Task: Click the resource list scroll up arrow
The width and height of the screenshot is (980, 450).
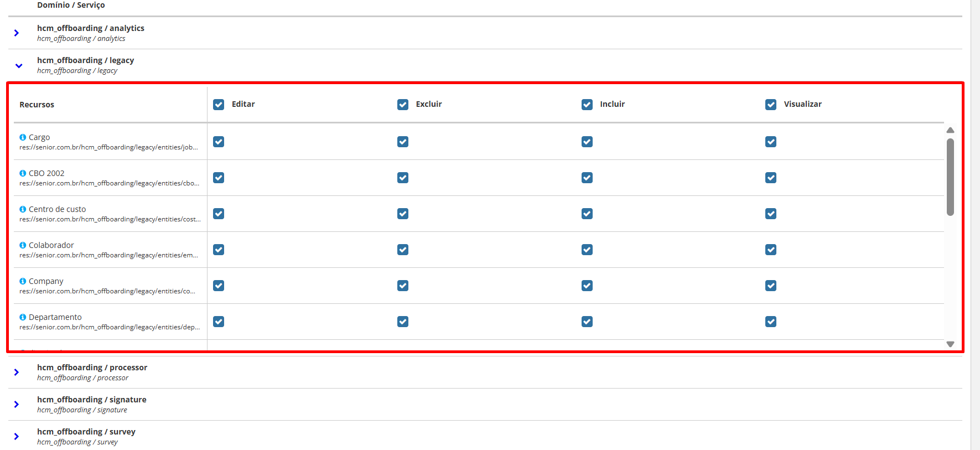Action: pos(950,130)
